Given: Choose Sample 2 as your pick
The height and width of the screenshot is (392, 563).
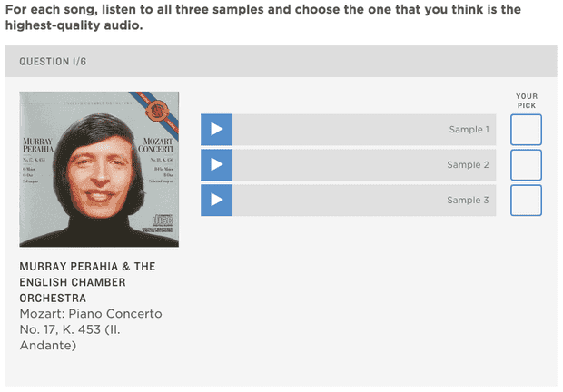Looking at the screenshot, I should click(x=526, y=165).
